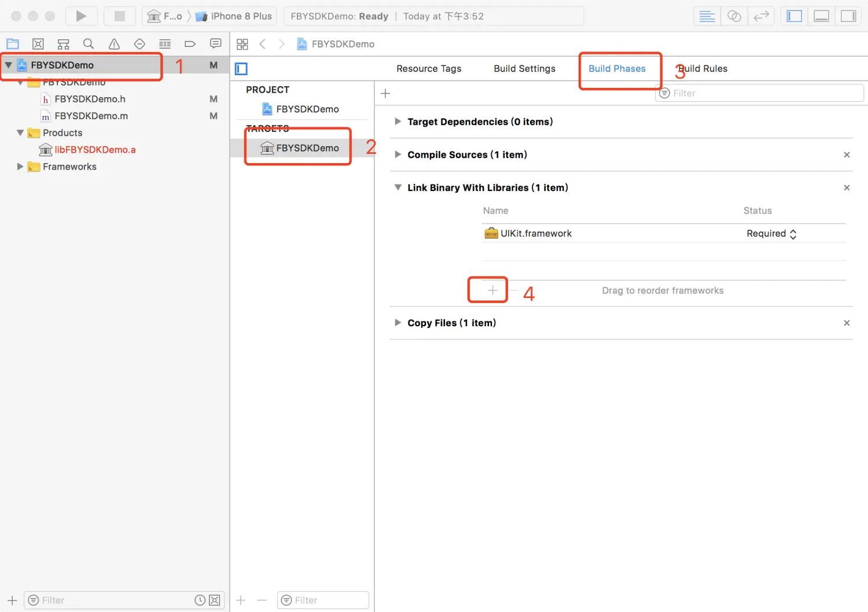868x612 pixels.
Task: Hide the project and targets list
Action: pos(241,69)
